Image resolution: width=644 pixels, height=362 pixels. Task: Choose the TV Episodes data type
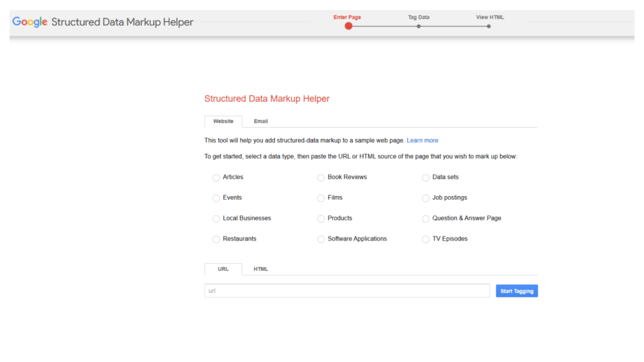click(426, 239)
